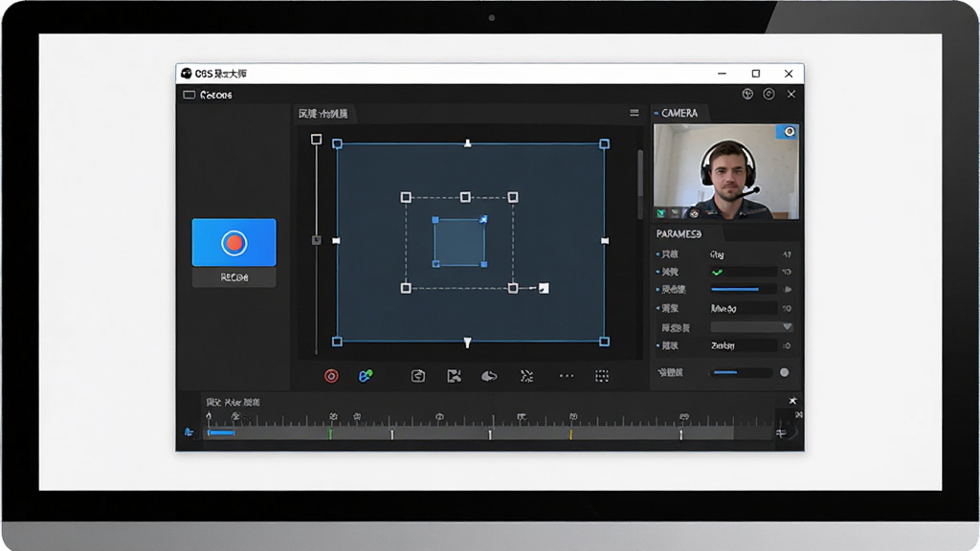Image resolution: width=980 pixels, height=551 pixels.
Task: Click the camera preview thumbnail of the man
Action: pos(726,171)
